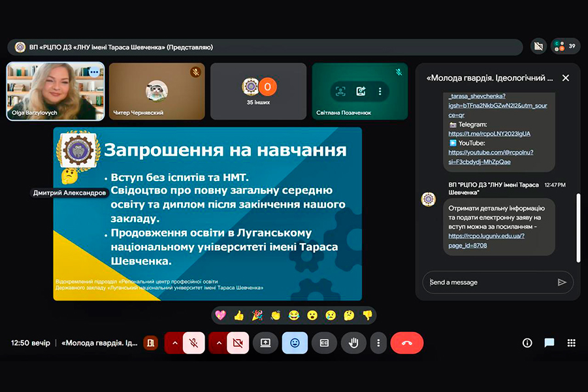
Task: Click the muted mic indicator on Читер tile
Action: (195, 72)
